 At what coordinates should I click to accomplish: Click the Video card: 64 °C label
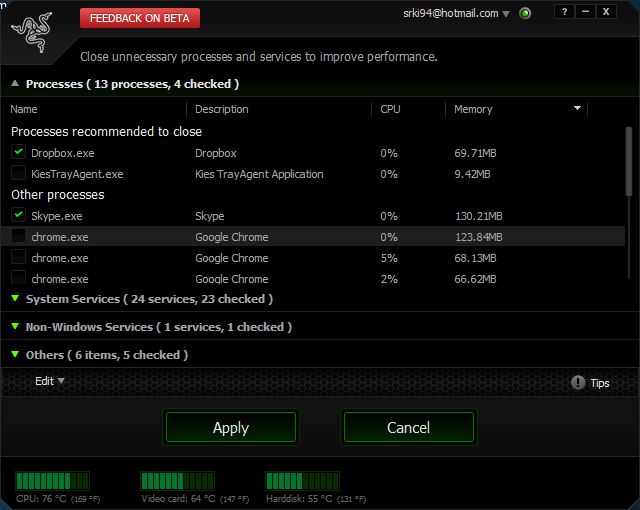pos(195,499)
